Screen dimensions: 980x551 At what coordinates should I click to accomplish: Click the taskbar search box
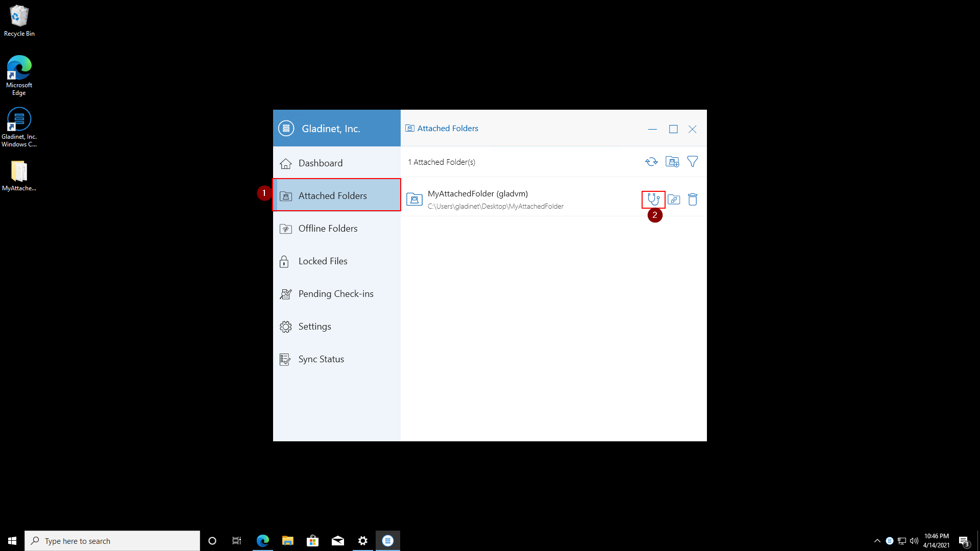coord(112,541)
